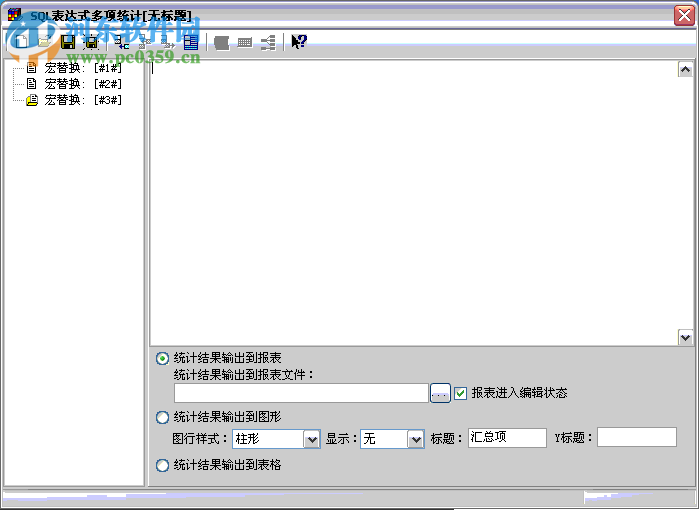Click the browse '...' button for report file
This screenshot has width=699, height=510.
click(x=440, y=393)
